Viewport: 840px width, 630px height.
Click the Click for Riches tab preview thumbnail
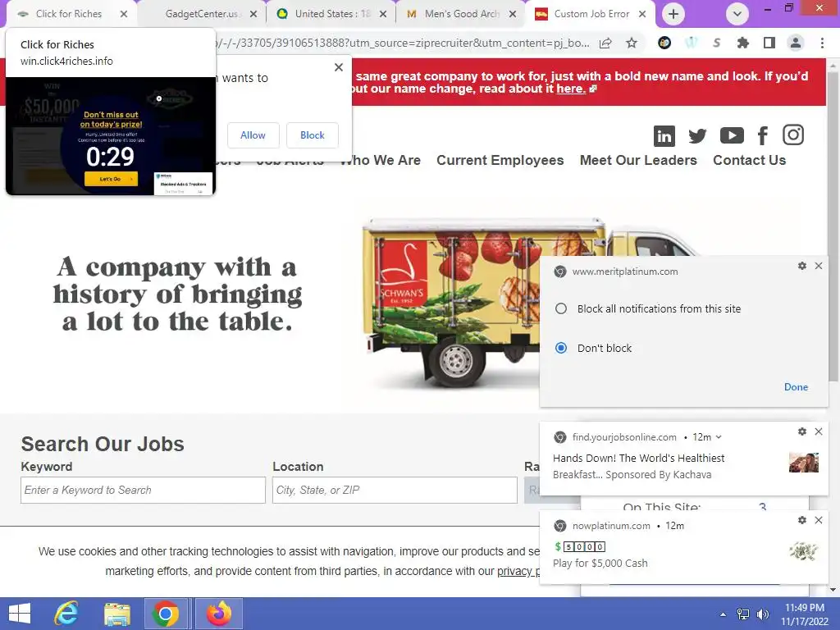coord(111,136)
